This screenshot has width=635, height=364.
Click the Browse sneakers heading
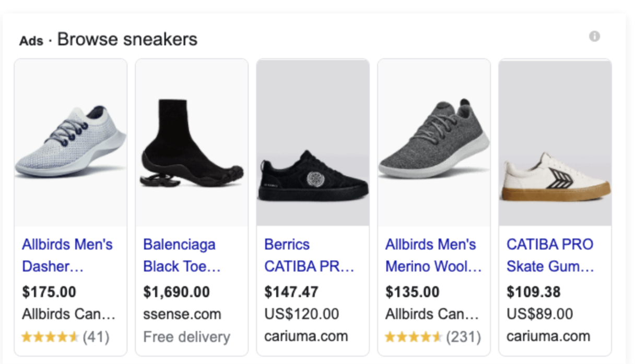127,39
